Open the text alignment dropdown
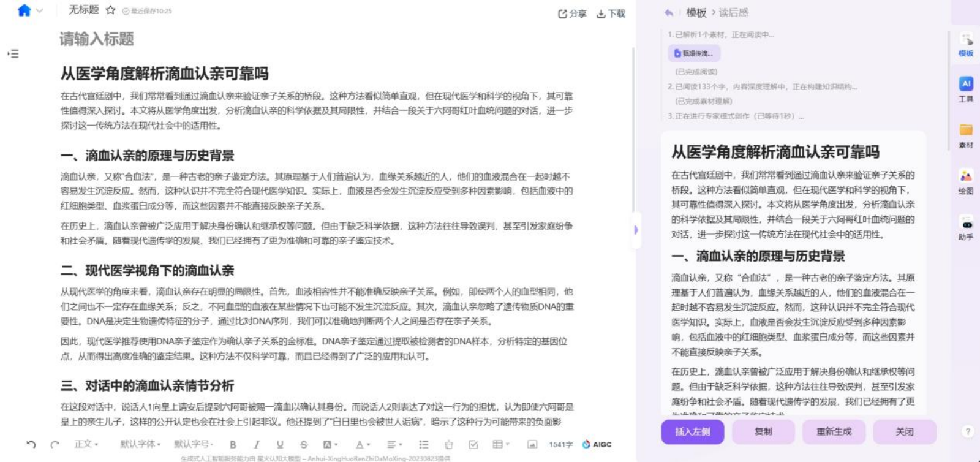This screenshot has height=462, width=980. (x=394, y=445)
